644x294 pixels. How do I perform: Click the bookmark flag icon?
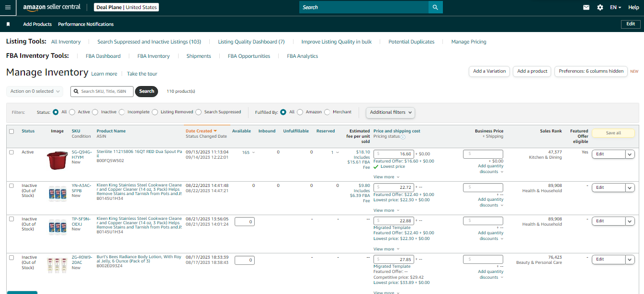click(8, 24)
